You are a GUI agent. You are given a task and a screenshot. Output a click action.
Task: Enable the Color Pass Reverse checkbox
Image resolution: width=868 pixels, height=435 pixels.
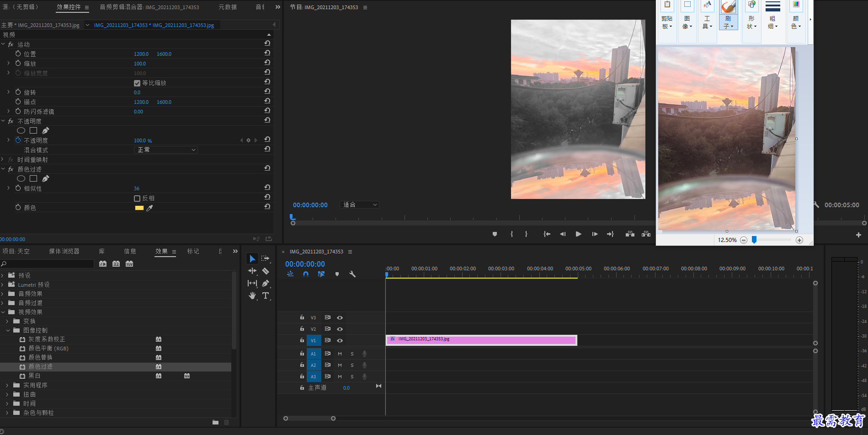pyautogui.click(x=137, y=198)
